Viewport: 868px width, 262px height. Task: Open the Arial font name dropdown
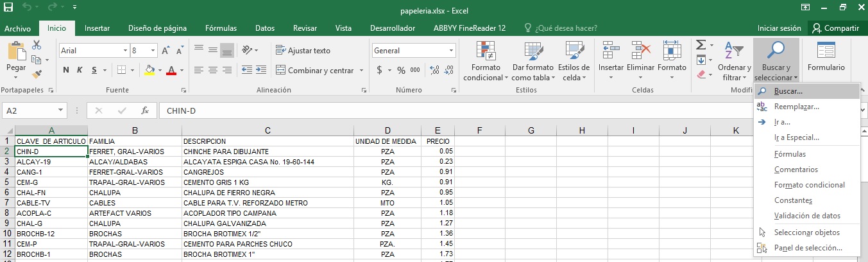[125, 51]
